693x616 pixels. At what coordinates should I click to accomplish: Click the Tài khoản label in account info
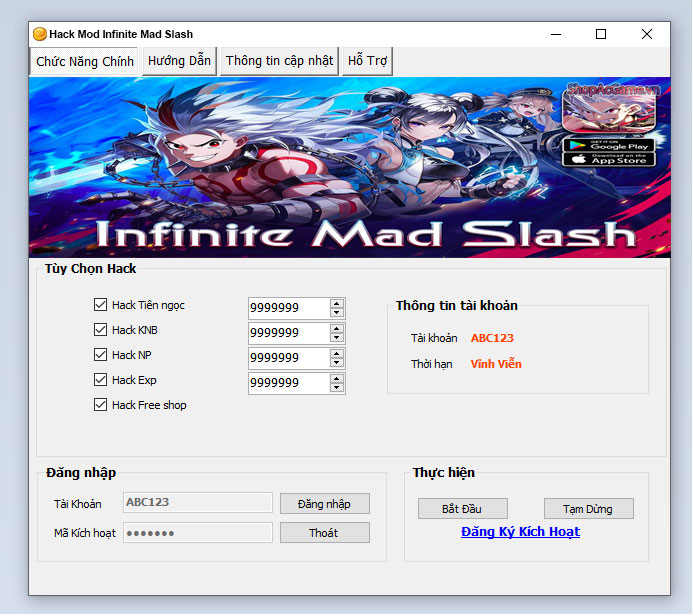(434, 338)
